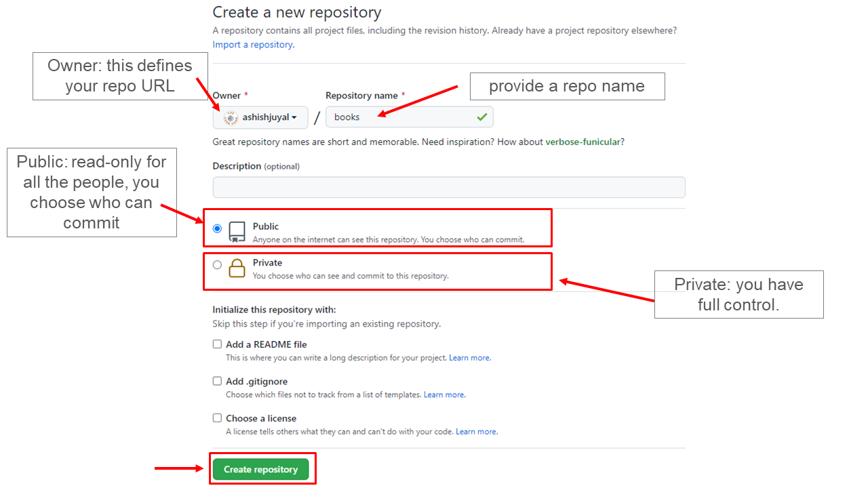Open Learn more link for .gitignore
The height and width of the screenshot is (488, 868).
coord(444,394)
